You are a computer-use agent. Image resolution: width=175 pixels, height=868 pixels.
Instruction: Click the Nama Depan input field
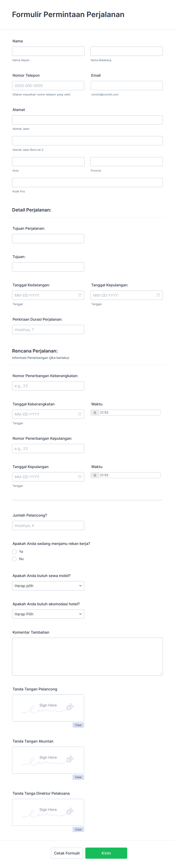pyautogui.click(x=48, y=51)
